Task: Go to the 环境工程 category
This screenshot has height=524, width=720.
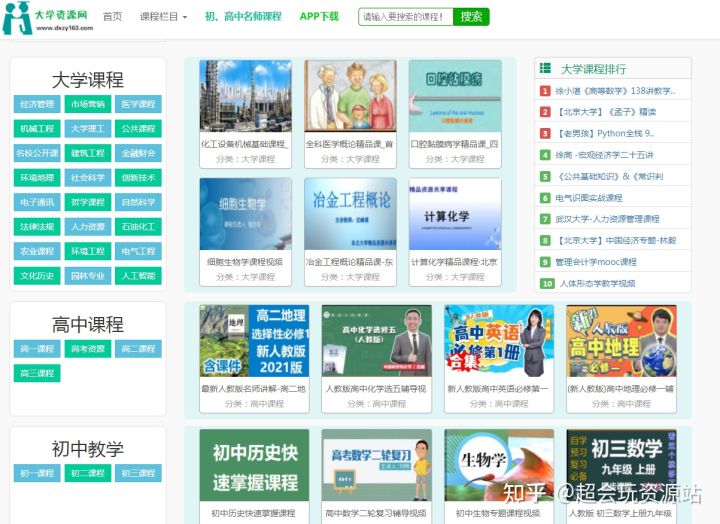Action: coord(88,251)
